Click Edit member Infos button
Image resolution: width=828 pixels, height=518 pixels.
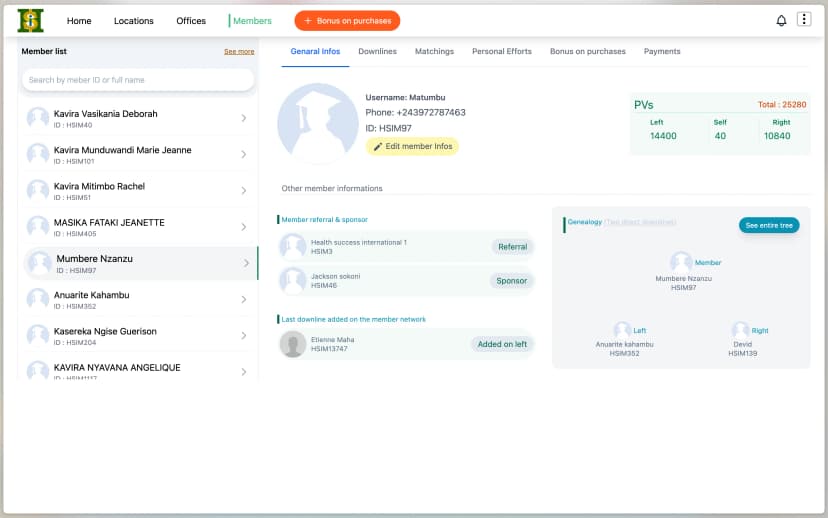[x=412, y=146]
